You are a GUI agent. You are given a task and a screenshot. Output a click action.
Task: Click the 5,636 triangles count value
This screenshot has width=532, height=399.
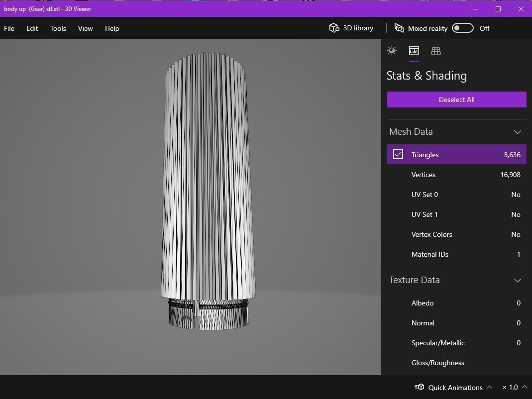click(x=512, y=155)
